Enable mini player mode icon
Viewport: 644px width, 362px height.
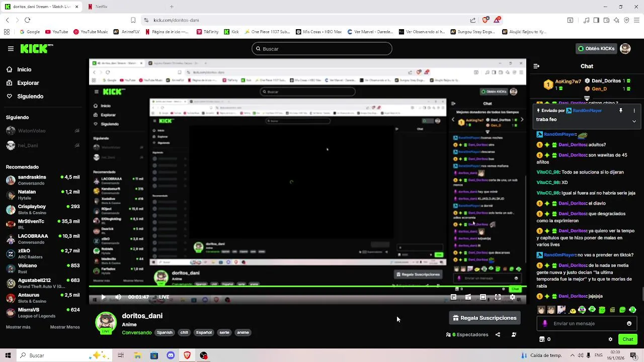tap(453, 297)
